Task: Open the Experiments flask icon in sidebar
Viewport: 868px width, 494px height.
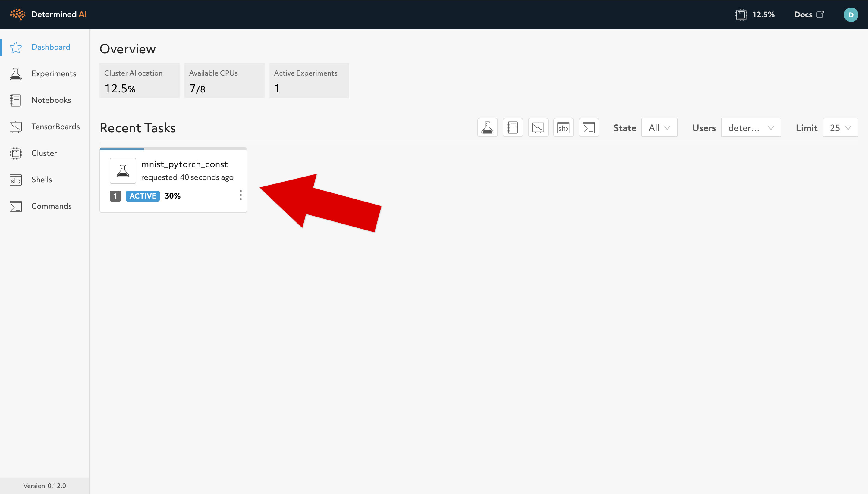Action: pos(16,73)
